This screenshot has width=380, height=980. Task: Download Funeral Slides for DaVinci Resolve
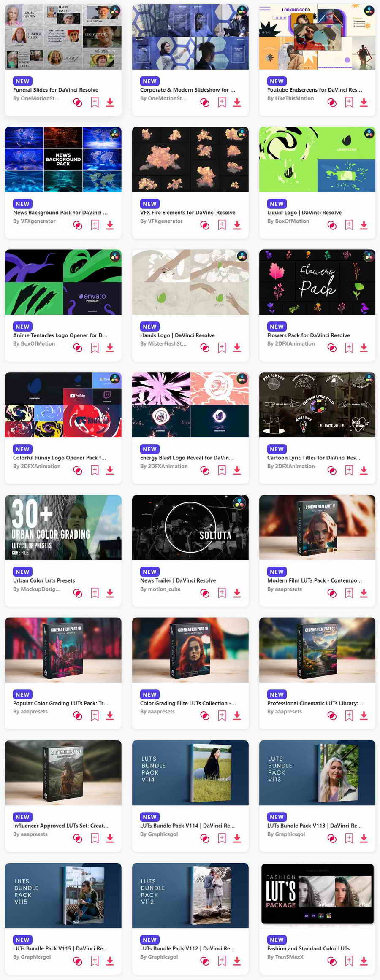[110, 103]
